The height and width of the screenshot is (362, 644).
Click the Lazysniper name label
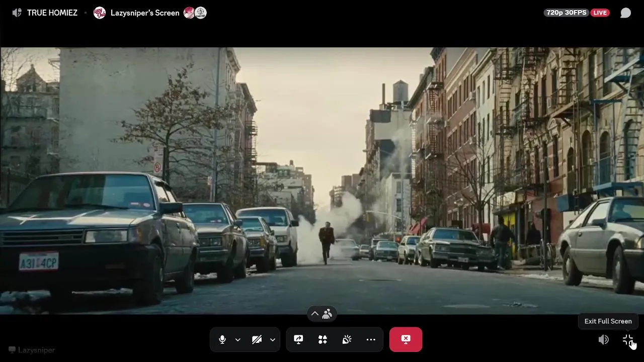(36, 350)
